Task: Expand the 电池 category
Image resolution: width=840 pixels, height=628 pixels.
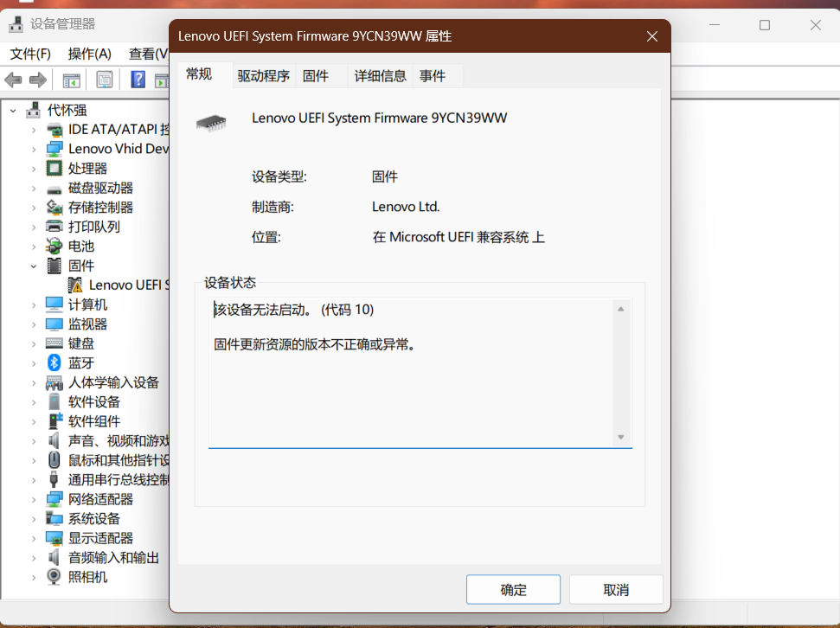Action: (34, 247)
